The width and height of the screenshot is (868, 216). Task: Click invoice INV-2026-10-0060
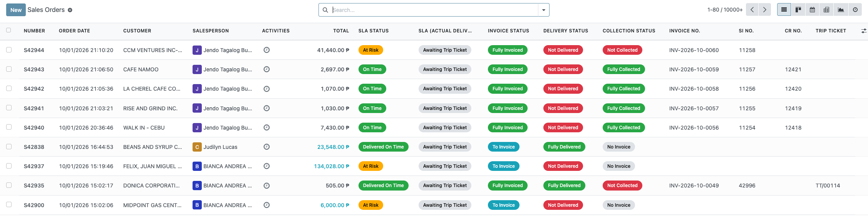(x=694, y=50)
